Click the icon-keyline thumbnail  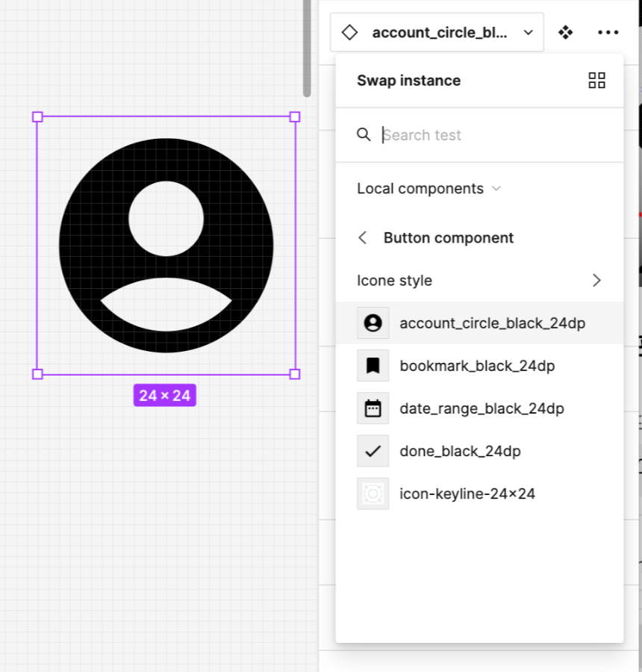click(373, 494)
